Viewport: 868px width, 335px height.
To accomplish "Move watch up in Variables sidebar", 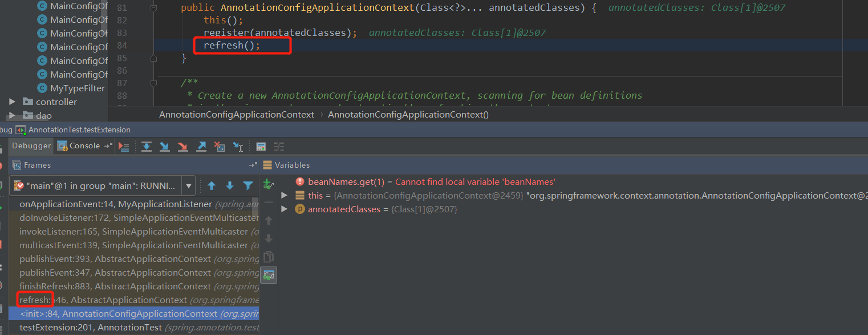I will pyautogui.click(x=269, y=220).
